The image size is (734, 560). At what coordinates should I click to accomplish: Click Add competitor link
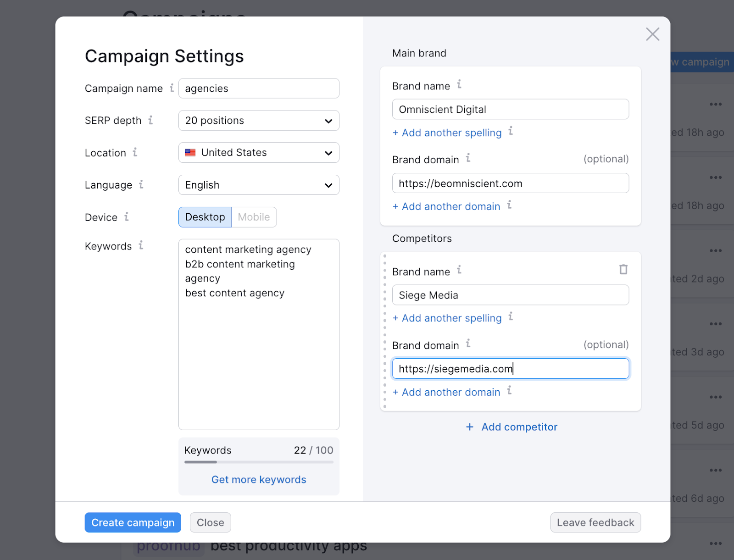tap(512, 427)
